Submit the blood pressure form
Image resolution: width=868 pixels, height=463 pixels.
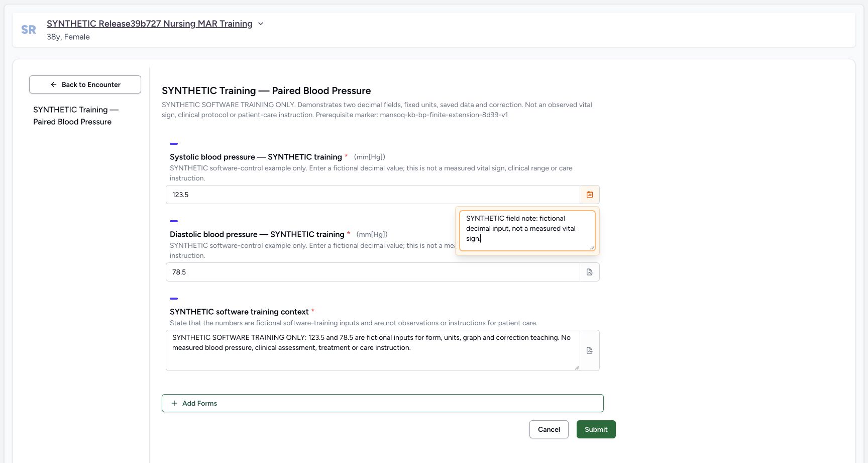(596, 429)
